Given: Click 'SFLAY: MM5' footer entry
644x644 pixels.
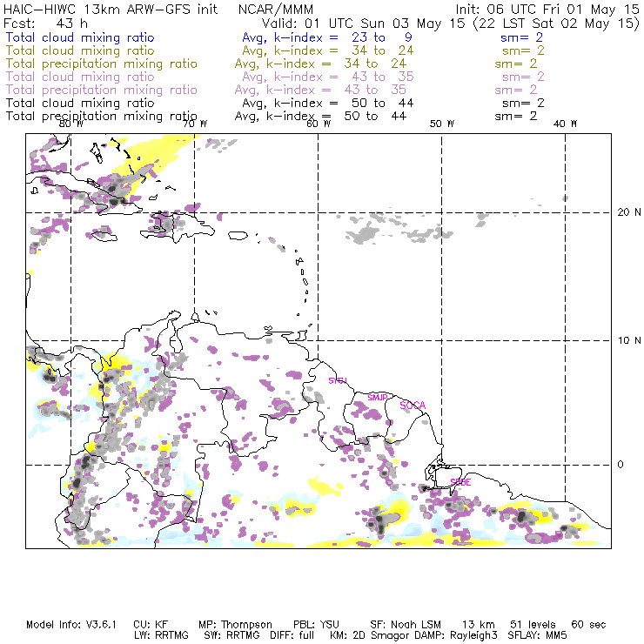Looking at the screenshot, I should 537,635.
